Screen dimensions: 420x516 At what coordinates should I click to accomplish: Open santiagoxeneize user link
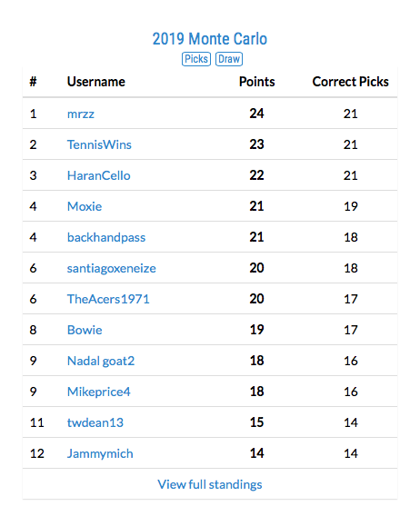pos(112,269)
